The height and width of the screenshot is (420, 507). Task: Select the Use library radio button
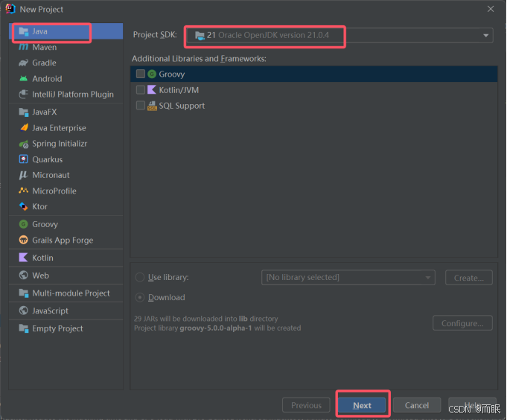140,278
